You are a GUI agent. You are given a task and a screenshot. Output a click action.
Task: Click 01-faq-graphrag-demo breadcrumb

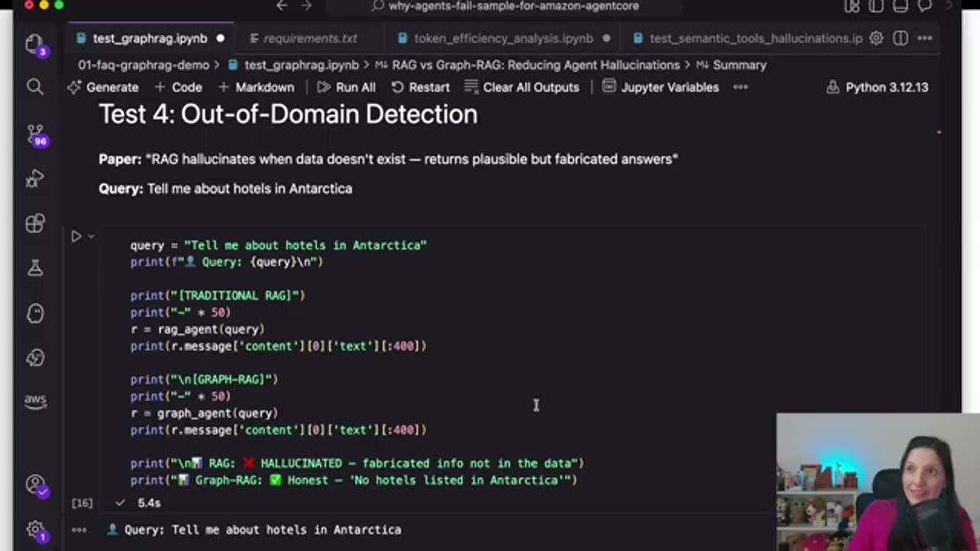pos(143,65)
